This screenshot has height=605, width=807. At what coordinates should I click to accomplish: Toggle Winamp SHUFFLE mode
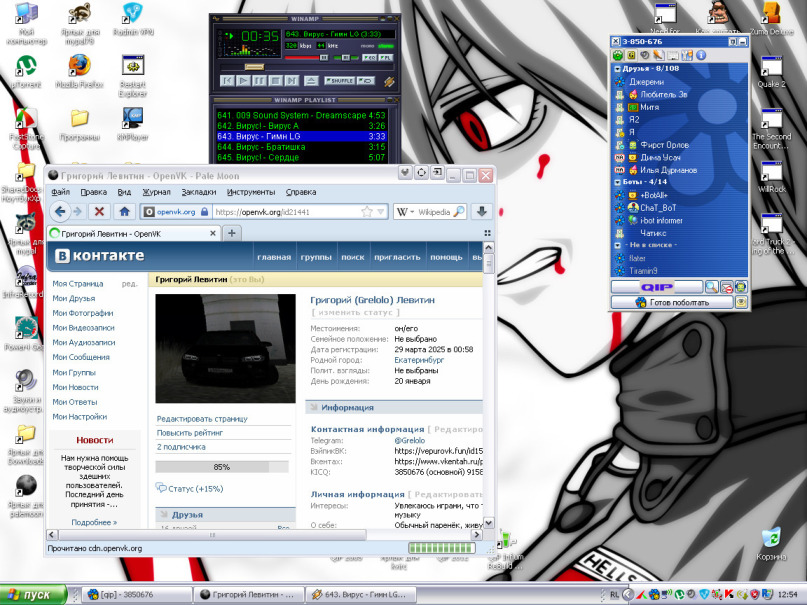339,81
